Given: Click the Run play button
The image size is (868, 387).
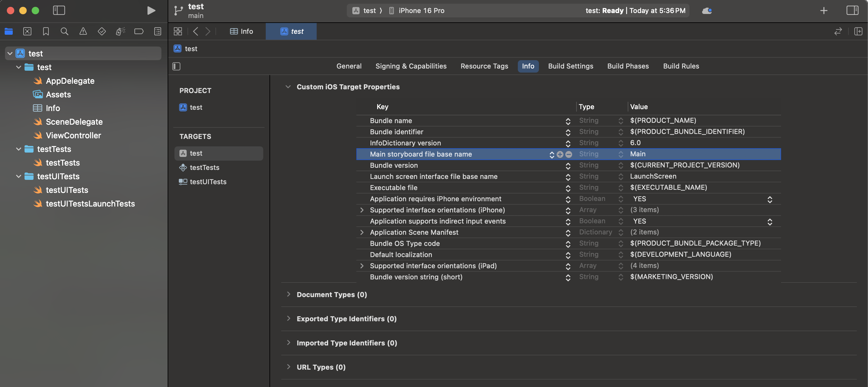Looking at the screenshot, I should click(x=151, y=11).
